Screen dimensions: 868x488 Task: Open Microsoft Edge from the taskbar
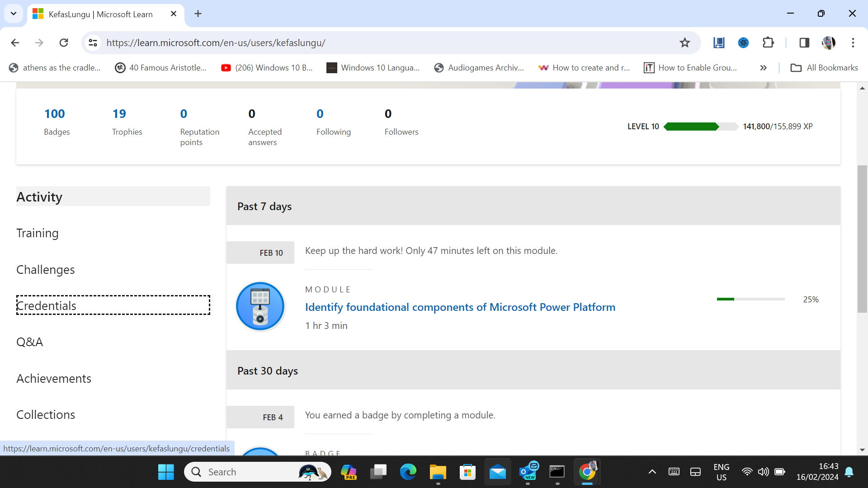[x=408, y=472]
